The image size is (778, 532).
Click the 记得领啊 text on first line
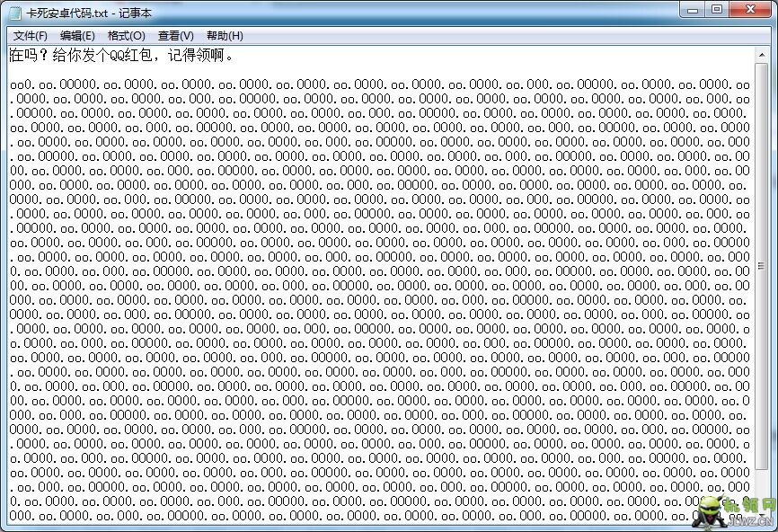pos(196,55)
